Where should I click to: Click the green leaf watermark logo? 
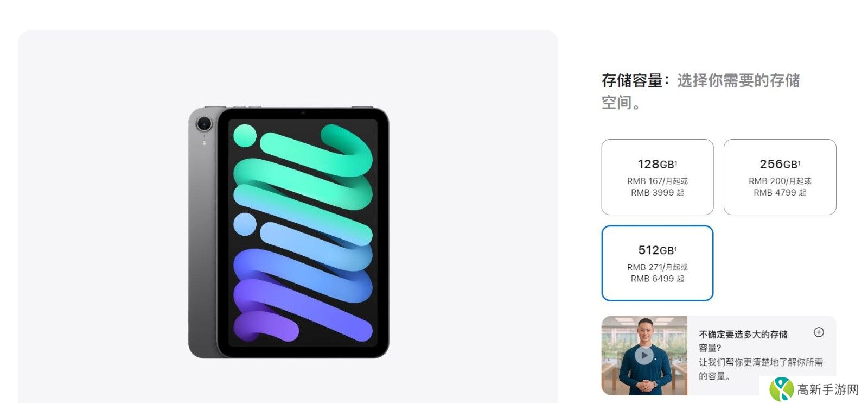781,389
